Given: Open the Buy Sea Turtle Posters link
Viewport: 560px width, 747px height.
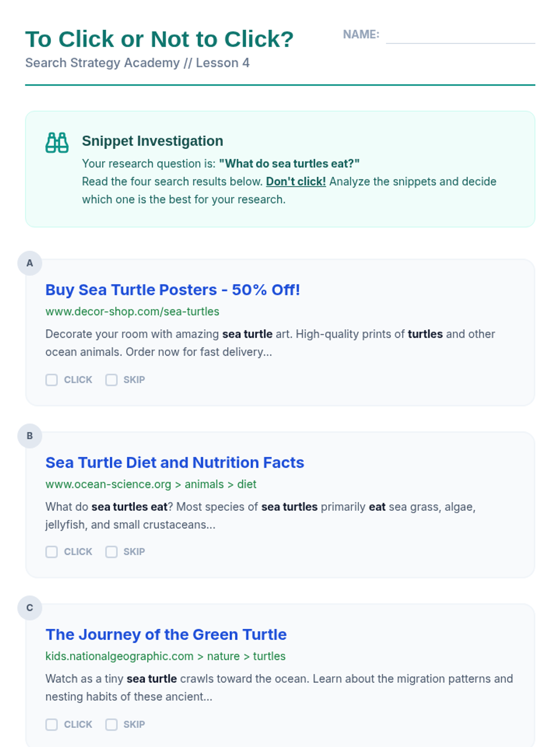Looking at the screenshot, I should click(x=172, y=290).
